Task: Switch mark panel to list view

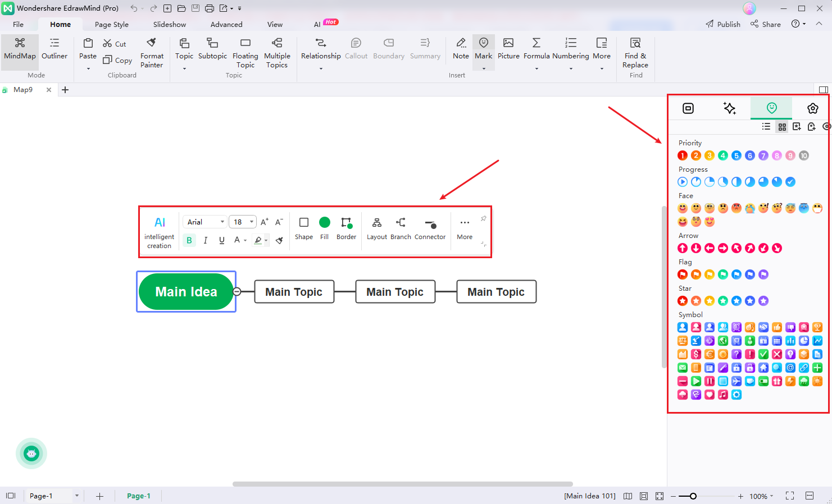Action: point(766,127)
